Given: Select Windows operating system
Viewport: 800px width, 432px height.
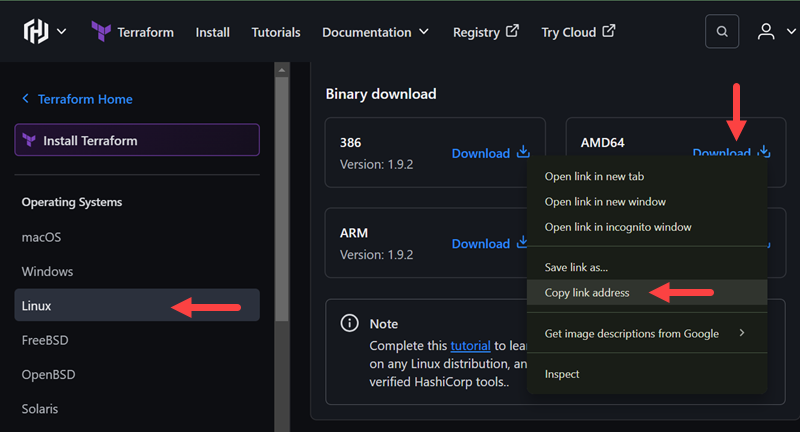Looking at the screenshot, I should [47, 271].
